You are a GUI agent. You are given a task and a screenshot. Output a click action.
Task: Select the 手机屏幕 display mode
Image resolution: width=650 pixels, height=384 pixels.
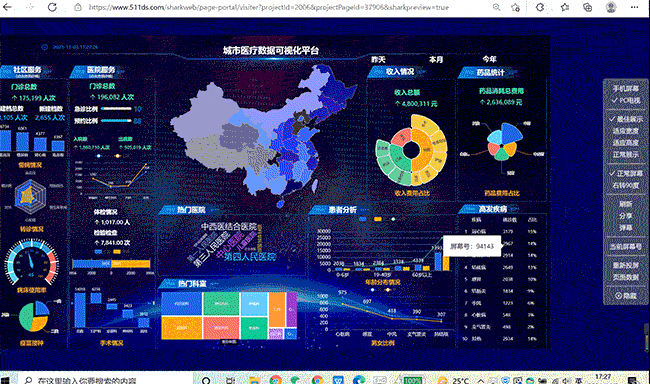(626, 88)
